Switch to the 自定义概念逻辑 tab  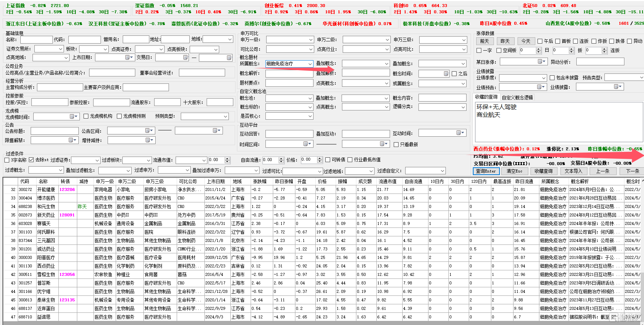pyautogui.click(x=517, y=97)
